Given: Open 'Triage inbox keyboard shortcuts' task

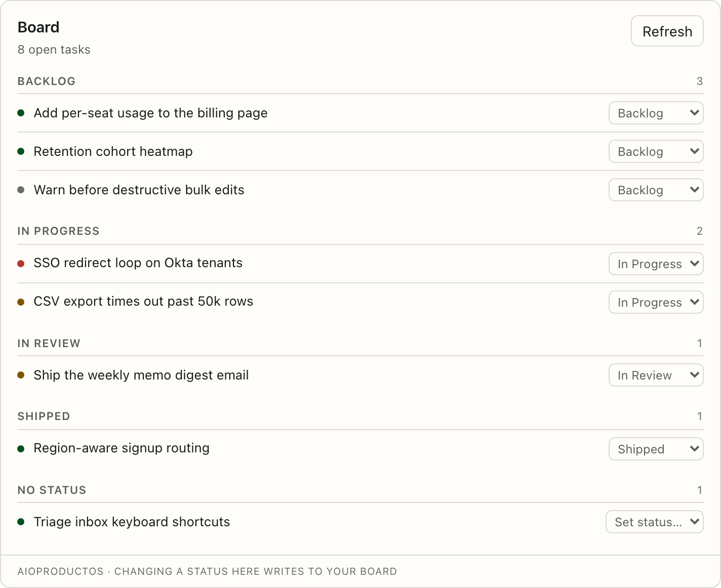Looking at the screenshot, I should click(x=132, y=522).
